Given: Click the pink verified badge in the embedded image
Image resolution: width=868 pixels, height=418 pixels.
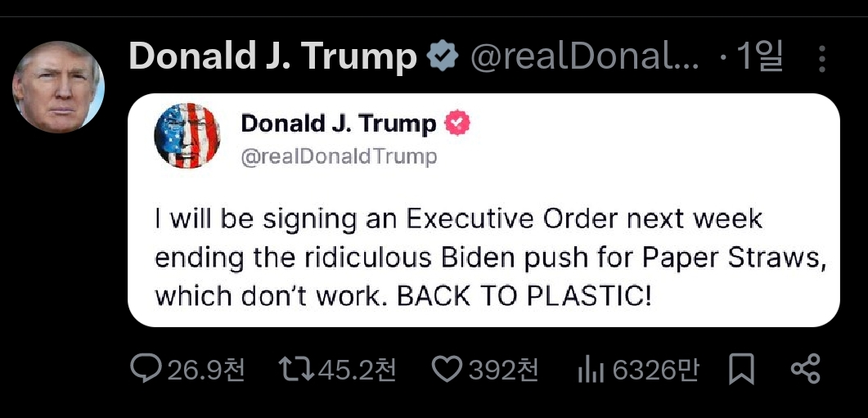Looking at the screenshot, I should (x=458, y=124).
